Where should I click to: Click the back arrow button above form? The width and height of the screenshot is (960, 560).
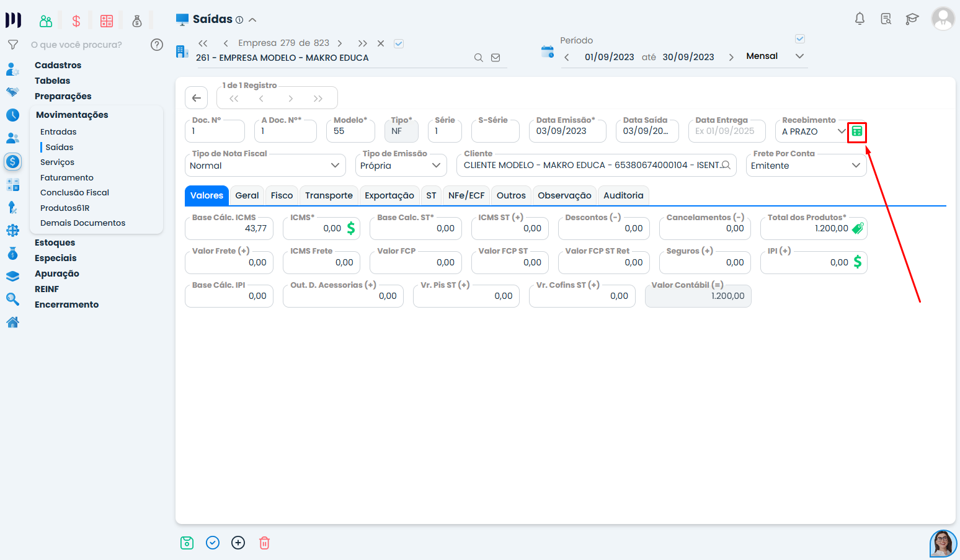[x=197, y=98]
